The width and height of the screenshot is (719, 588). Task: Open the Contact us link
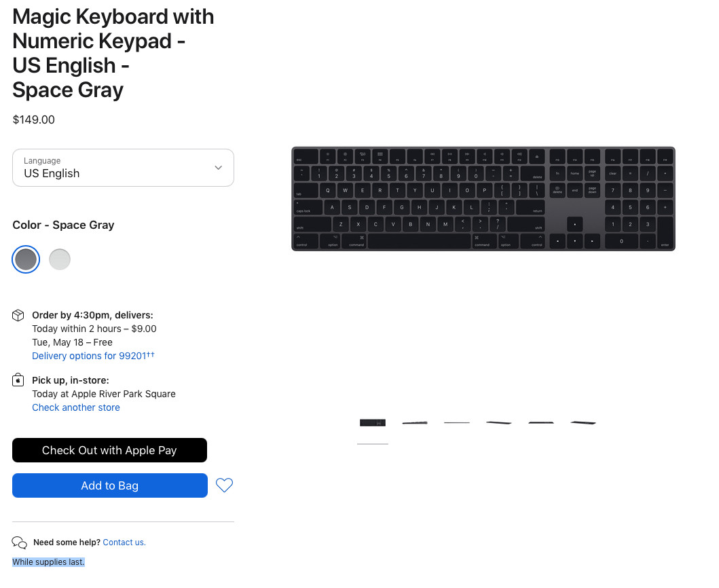124,543
